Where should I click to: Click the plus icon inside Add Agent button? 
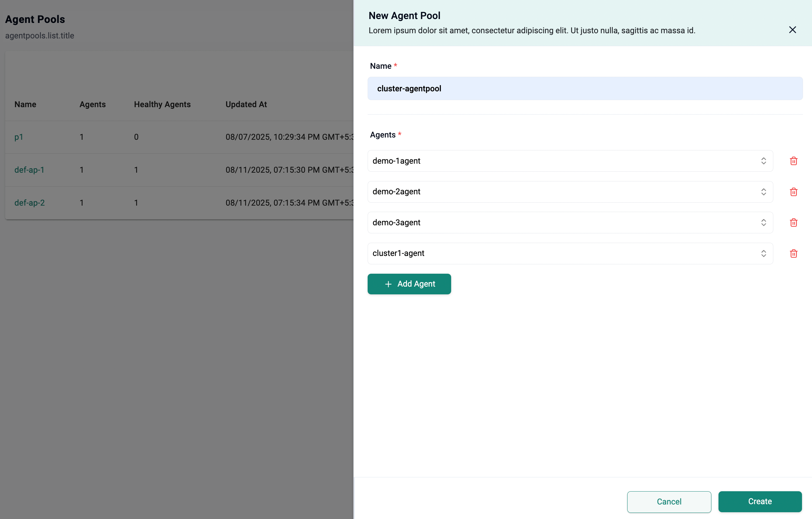click(389, 284)
